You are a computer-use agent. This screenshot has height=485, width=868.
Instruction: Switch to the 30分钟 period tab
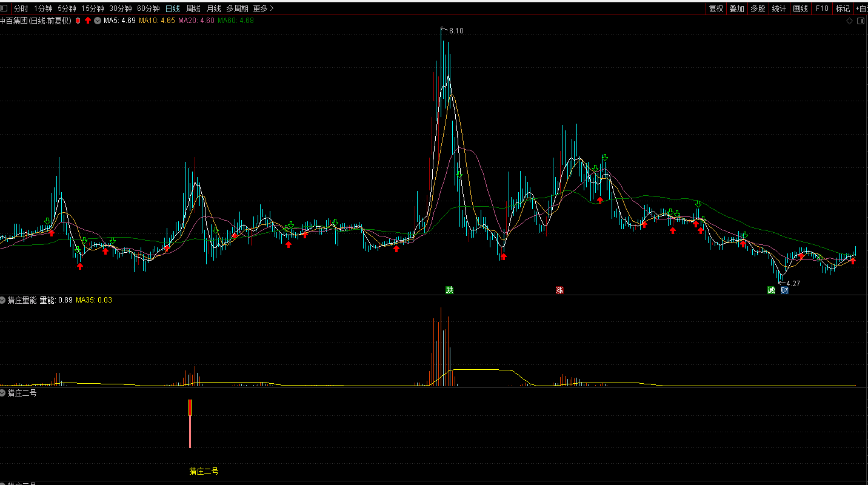point(121,8)
